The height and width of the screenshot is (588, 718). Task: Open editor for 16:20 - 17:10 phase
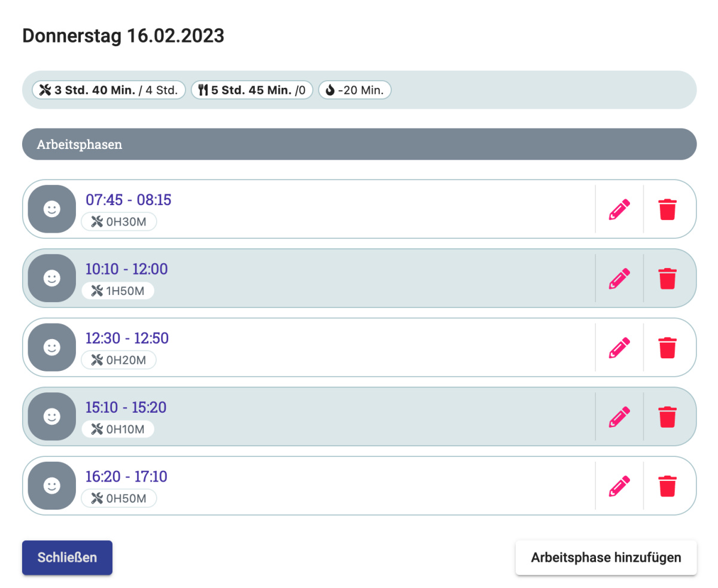(619, 486)
